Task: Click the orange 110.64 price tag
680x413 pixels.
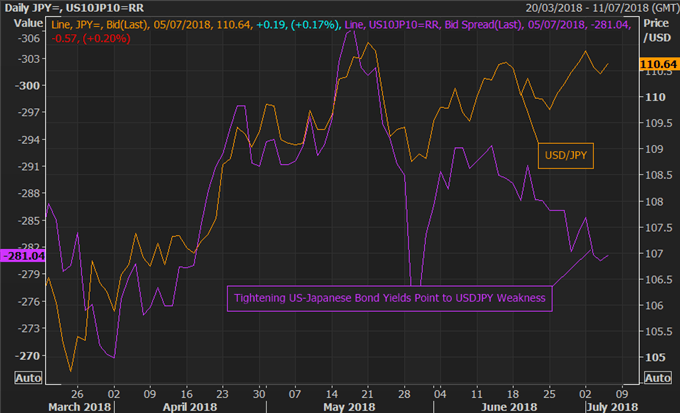Action: 658,64
